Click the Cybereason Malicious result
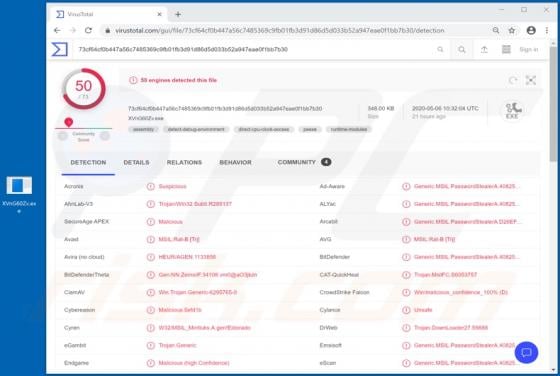Image resolution: width=560 pixels, height=376 pixels. [180, 310]
